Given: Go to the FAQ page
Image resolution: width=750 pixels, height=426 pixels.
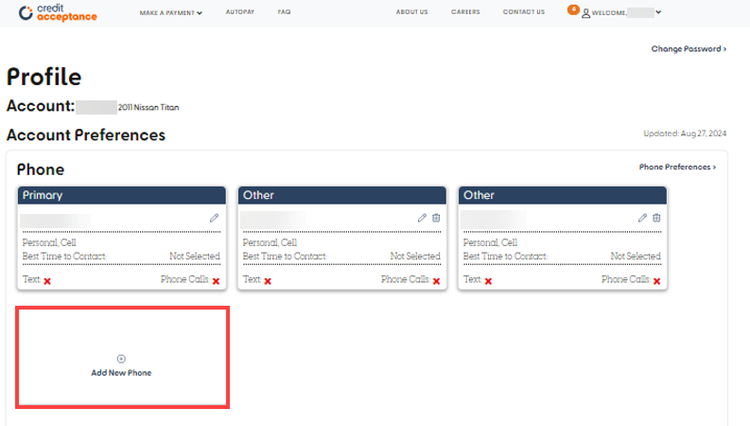Looking at the screenshot, I should point(284,13).
